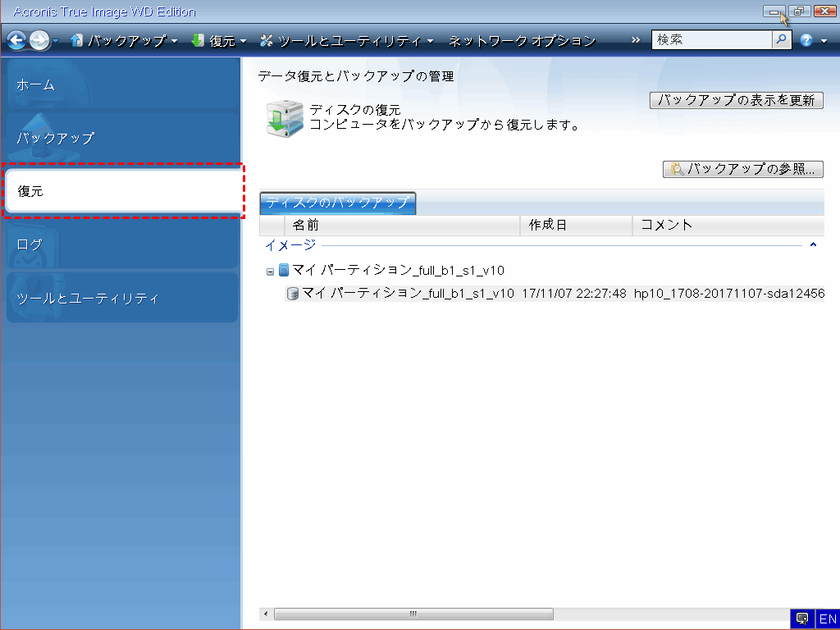Click the toolbar overflow chevron (»)
Screen dimensions: 840x630
click(x=636, y=40)
